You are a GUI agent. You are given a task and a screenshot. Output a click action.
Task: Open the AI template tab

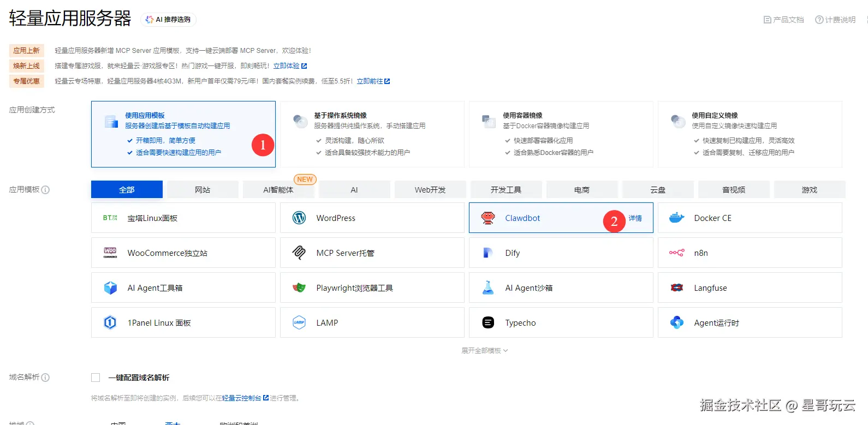tap(354, 189)
